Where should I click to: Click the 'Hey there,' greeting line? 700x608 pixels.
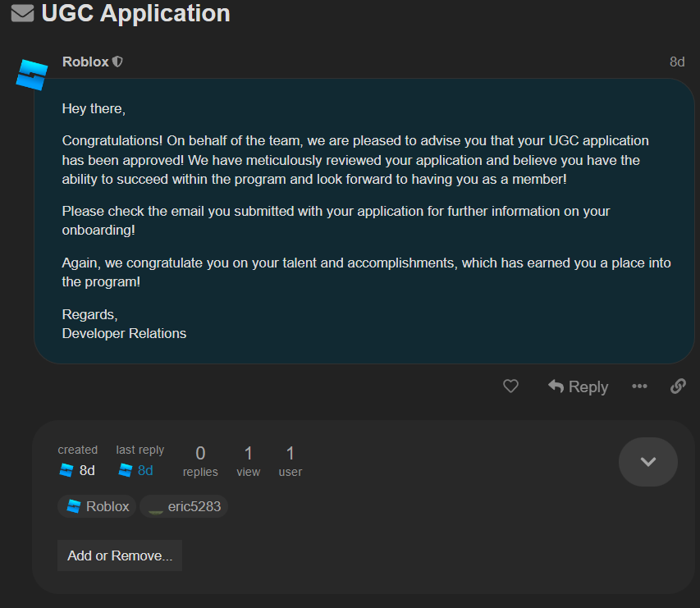94,108
